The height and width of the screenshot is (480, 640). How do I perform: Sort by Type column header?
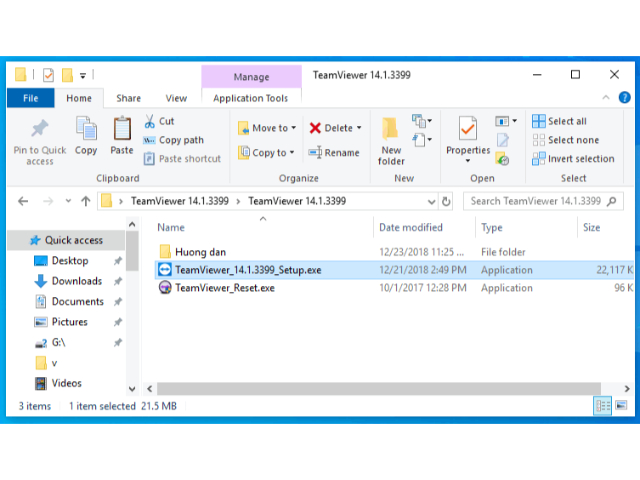pyautogui.click(x=492, y=227)
